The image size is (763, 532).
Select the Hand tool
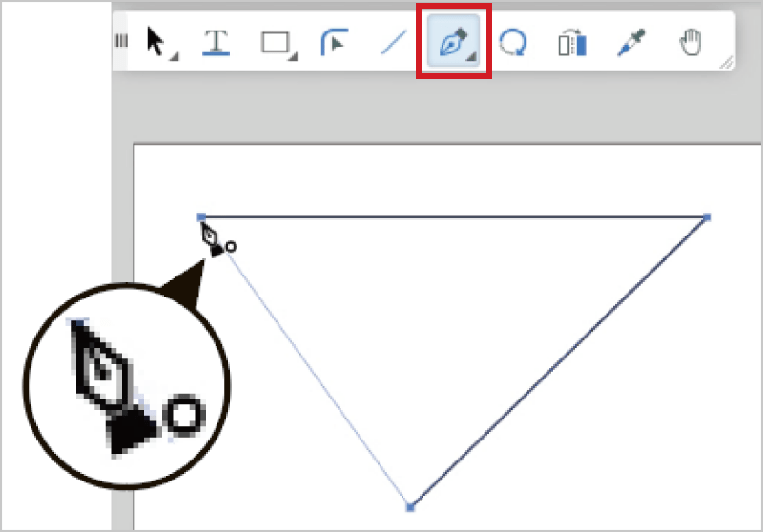tap(690, 42)
